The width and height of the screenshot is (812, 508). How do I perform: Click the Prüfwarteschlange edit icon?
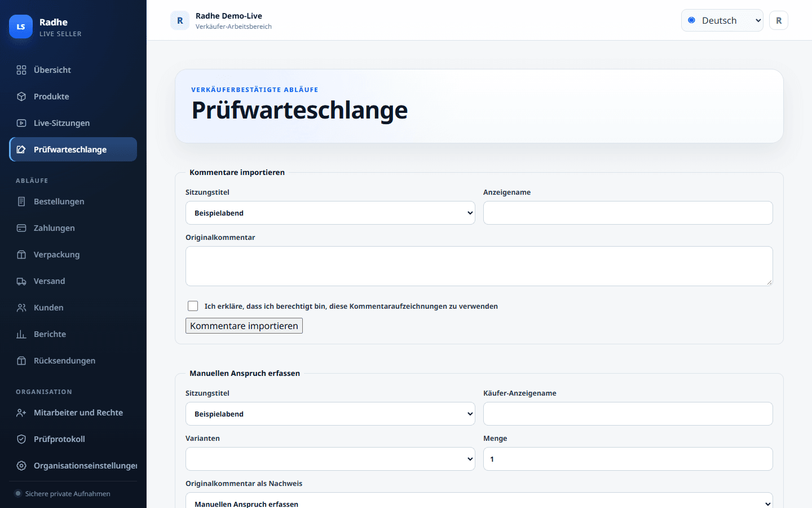21,150
